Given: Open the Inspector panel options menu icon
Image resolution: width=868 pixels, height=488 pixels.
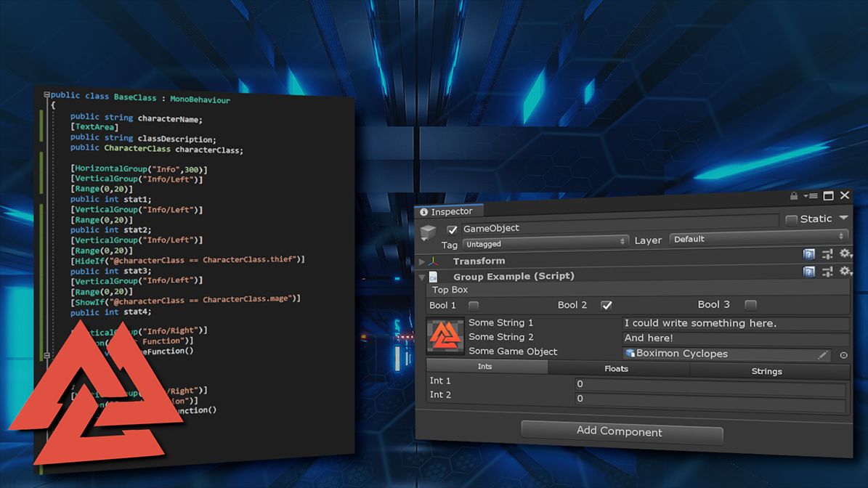Looking at the screenshot, I should point(811,196).
